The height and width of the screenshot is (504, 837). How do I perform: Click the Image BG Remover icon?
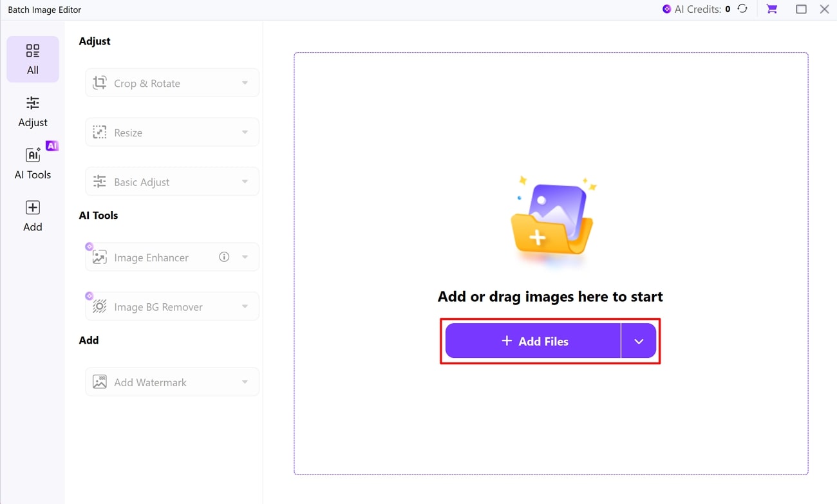tap(99, 307)
